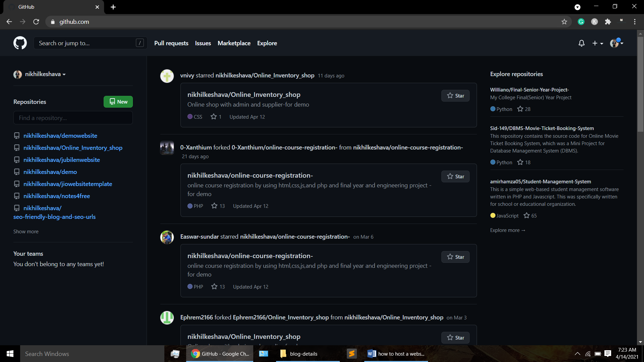
Task: Click JavaScript language dot for Student-Management-System
Action: [493, 216]
